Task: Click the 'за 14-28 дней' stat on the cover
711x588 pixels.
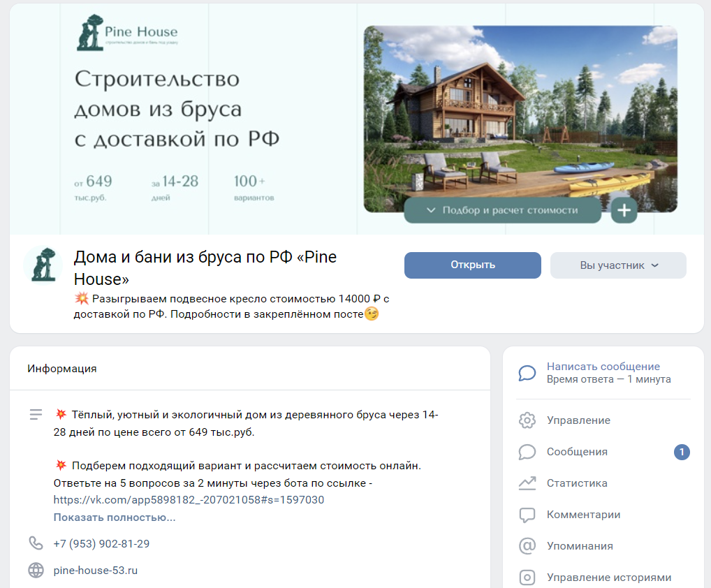Action: pos(175,187)
